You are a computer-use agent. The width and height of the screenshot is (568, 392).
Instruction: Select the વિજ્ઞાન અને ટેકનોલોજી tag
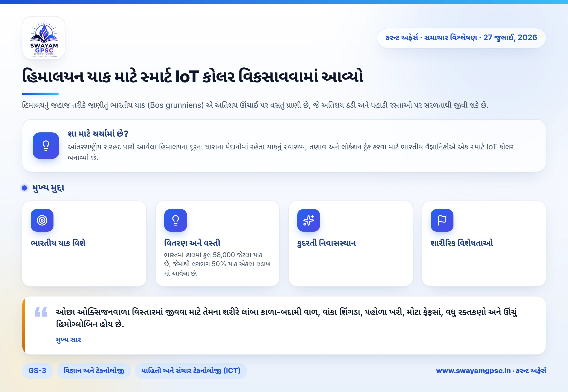pos(94,371)
